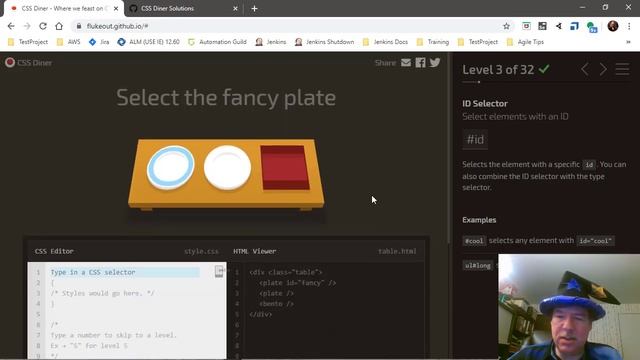Click the level completed checkmark

click(x=544, y=69)
